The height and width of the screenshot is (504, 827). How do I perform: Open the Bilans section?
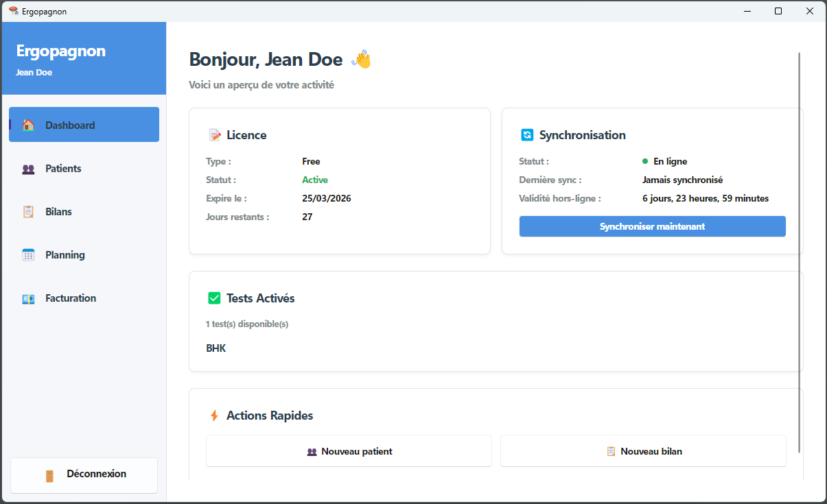click(84, 212)
